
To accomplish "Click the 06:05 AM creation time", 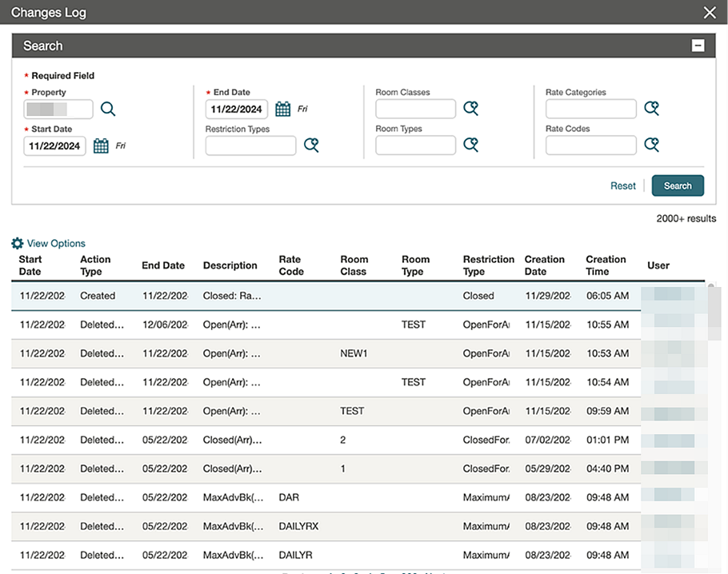I will point(607,296).
